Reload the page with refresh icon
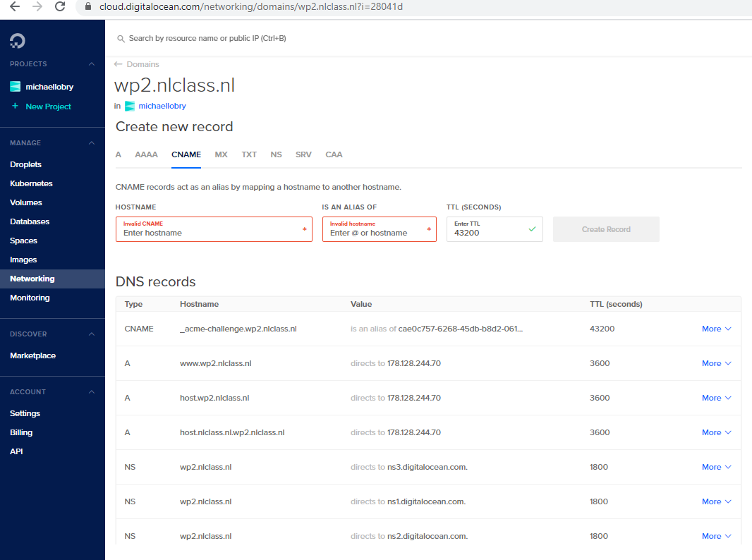 [60, 6]
